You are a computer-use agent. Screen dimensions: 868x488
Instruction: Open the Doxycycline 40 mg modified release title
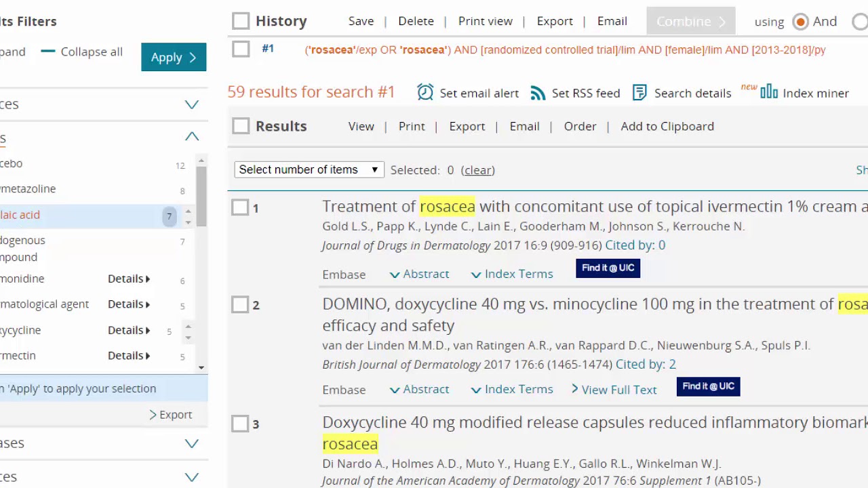pyautogui.click(x=595, y=432)
